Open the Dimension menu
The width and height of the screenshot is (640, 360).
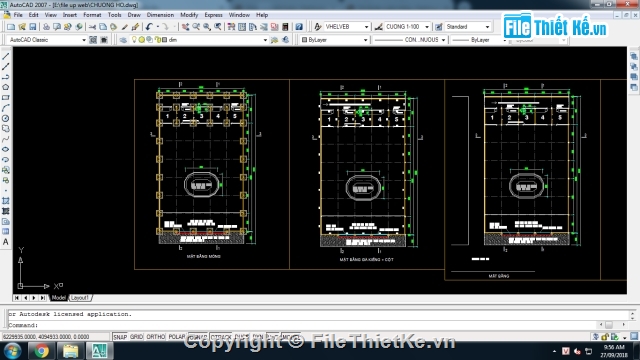pyautogui.click(x=160, y=15)
